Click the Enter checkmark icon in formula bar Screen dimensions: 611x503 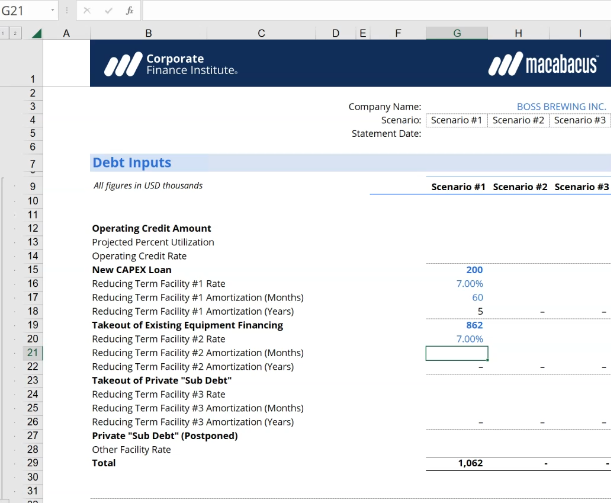tap(108, 10)
